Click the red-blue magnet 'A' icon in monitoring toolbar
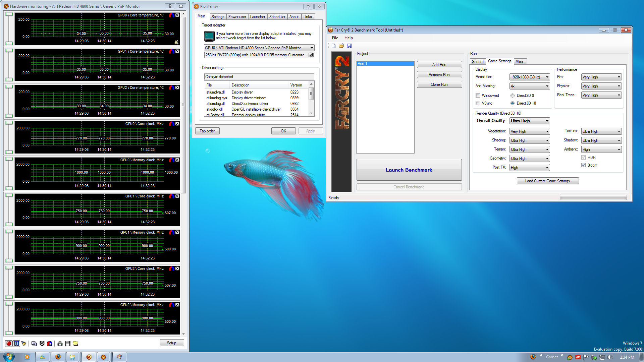Image resolution: width=644 pixels, height=362 pixels. point(50,344)
